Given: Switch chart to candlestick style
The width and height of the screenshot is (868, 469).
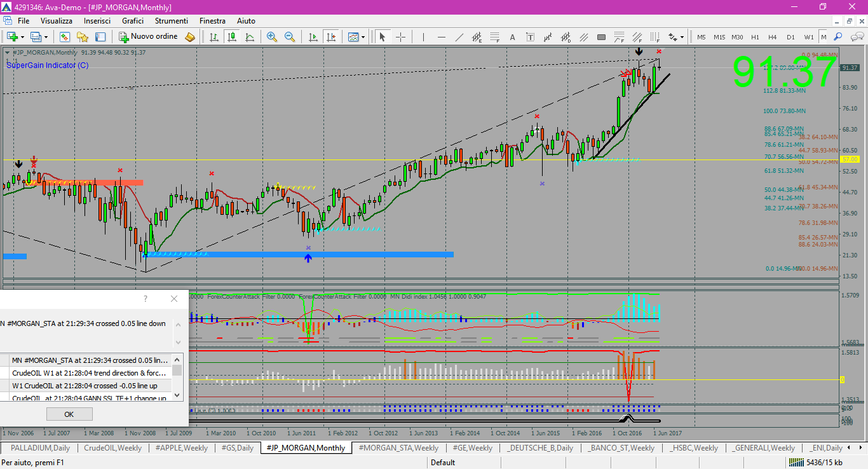Looking at the screenshot, I should point(232,37).
